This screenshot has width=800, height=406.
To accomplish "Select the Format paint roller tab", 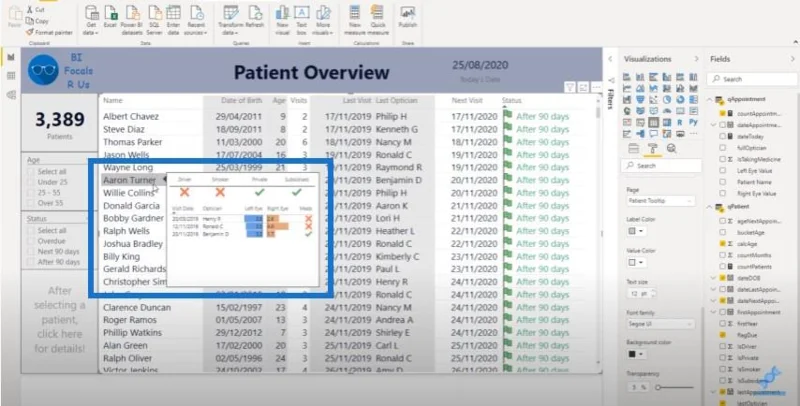I will (652, 148).
